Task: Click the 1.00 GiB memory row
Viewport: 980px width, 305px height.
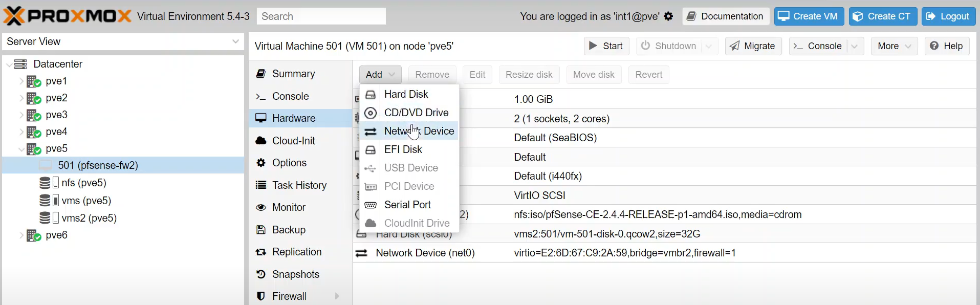Action: point(664,99)
